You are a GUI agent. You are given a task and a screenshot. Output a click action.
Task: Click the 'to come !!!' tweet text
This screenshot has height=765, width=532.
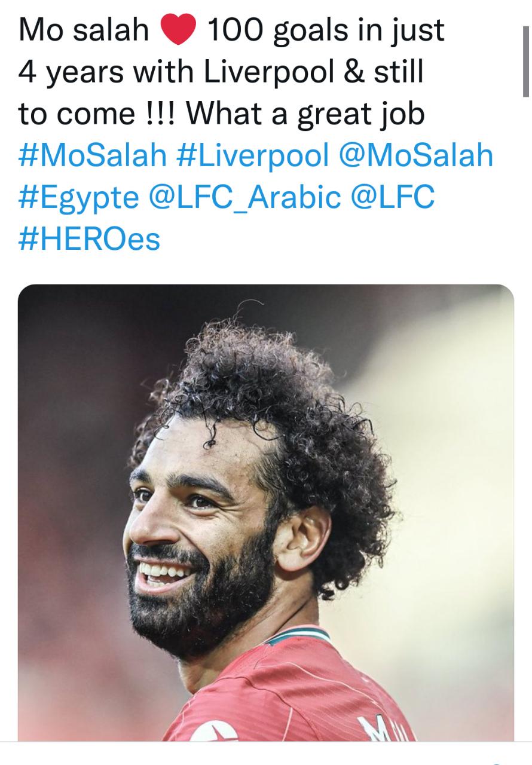pyautogui.click(x=97, y=114)
